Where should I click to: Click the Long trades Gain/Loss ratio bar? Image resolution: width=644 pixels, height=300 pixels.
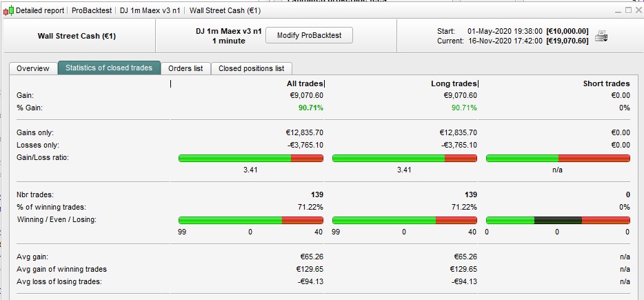click(405, 158)
